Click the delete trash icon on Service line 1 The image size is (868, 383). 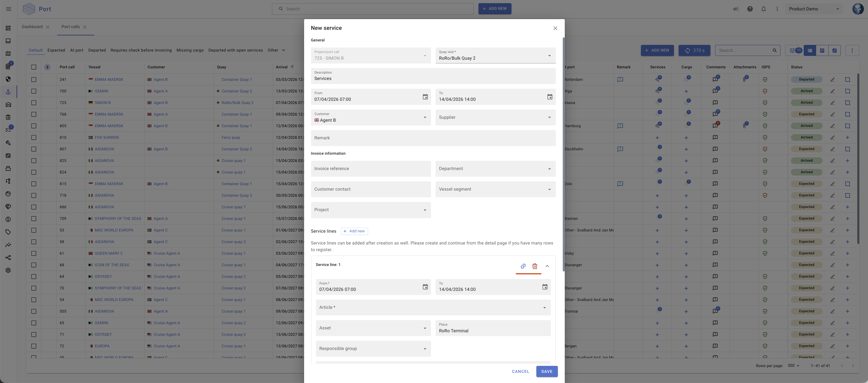coord(534,266)
